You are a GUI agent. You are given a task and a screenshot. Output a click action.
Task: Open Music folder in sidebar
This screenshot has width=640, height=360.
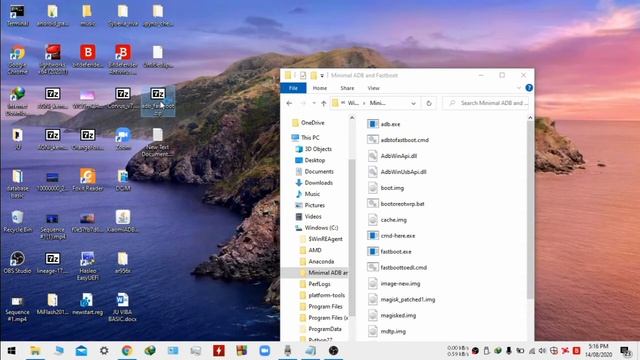308,194
